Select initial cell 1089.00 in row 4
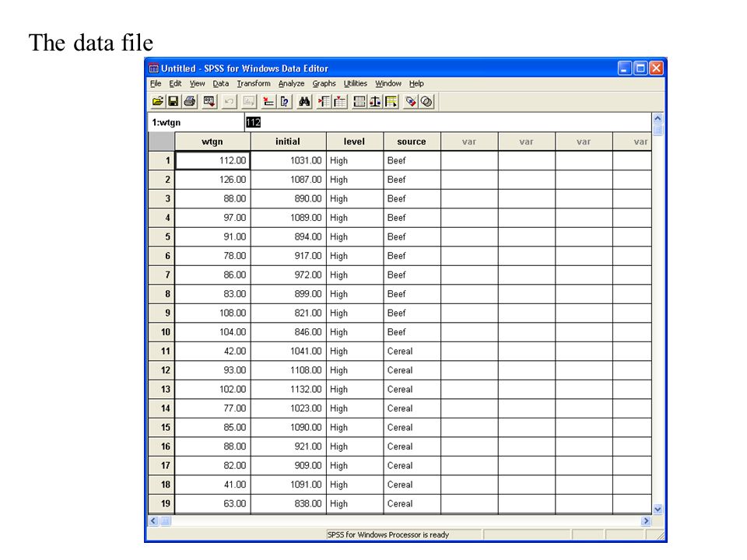Image resolution: width=747 pixels, height=560 pixels. (288, 218)
